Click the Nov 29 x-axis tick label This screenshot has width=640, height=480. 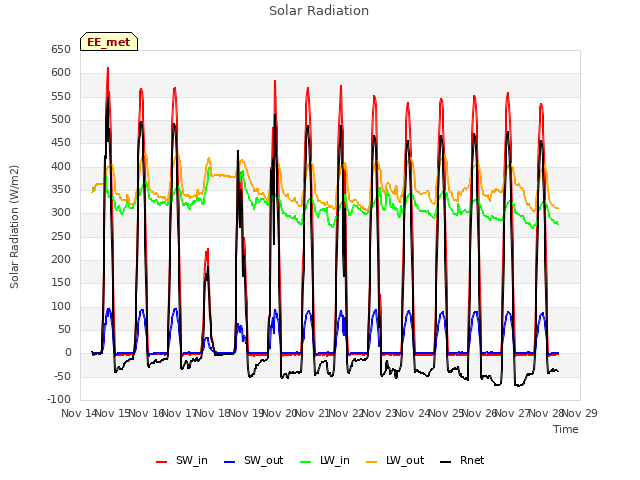point(580,413)
